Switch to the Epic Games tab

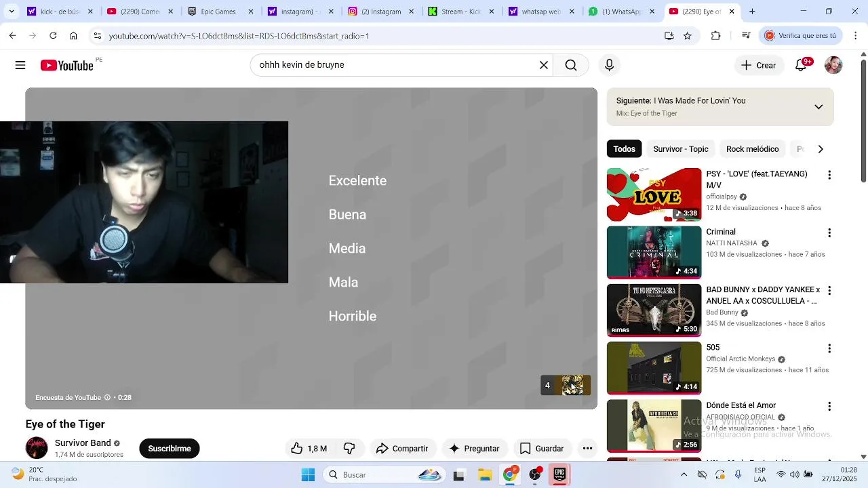220,12
